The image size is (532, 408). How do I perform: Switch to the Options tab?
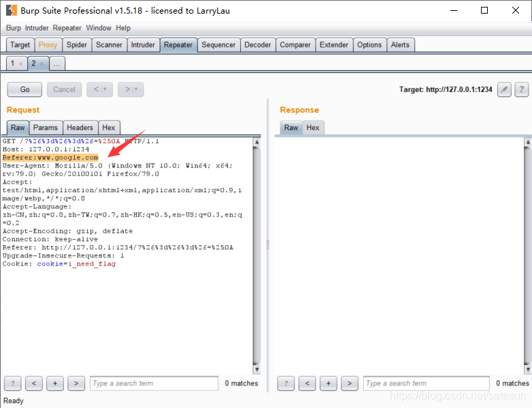(369, 45)
